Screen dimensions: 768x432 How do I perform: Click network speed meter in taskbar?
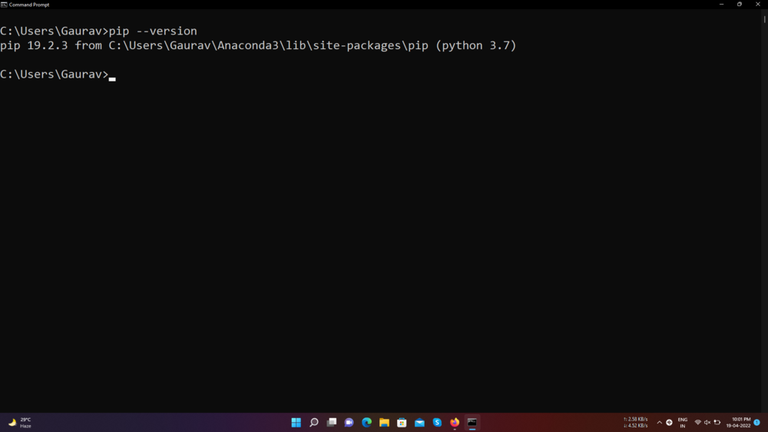pos(635,423)
